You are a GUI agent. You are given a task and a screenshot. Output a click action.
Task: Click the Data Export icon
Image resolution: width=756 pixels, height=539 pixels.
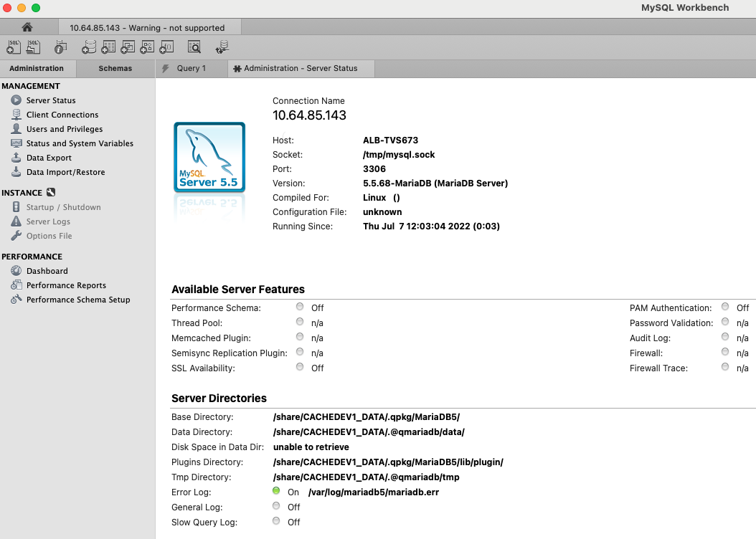tap(16, 158)
